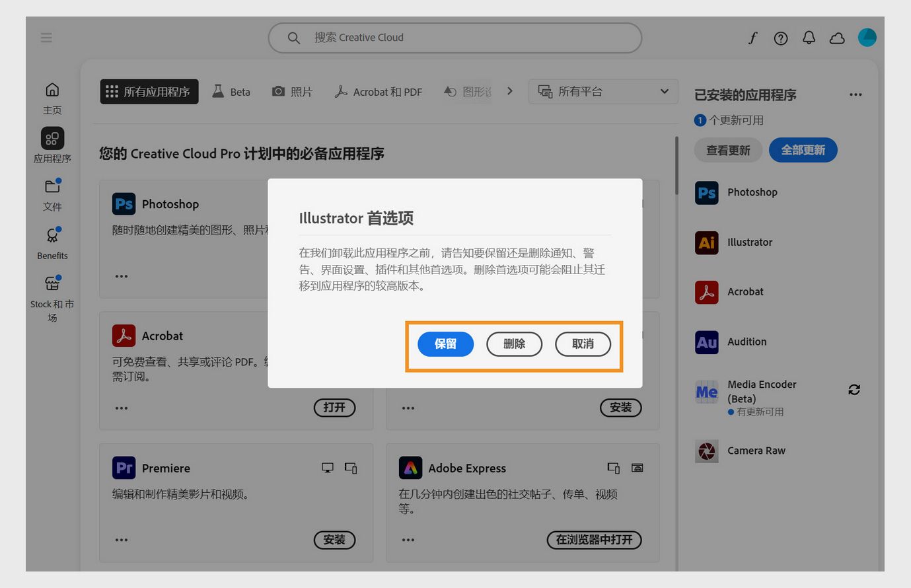Image resolution: width=911 pixels, height=588 pixels.
Task: Select Media Encoder (Beta) app icon
Action: click(x=706, y=391)
